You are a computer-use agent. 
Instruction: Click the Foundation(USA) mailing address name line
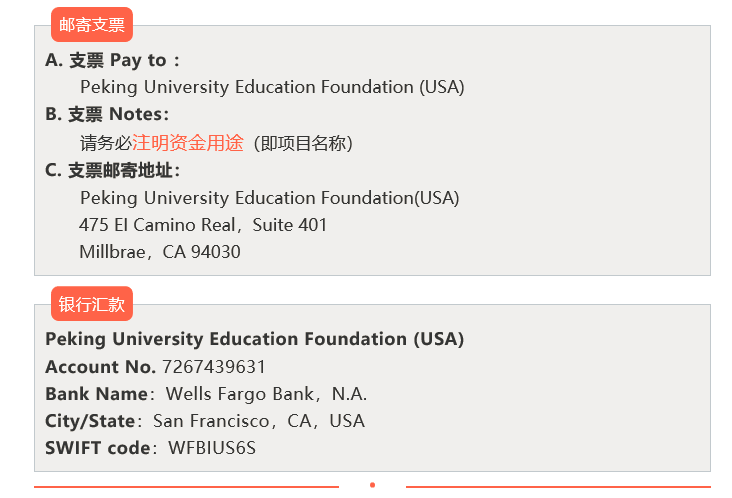(x=270, y=198)
